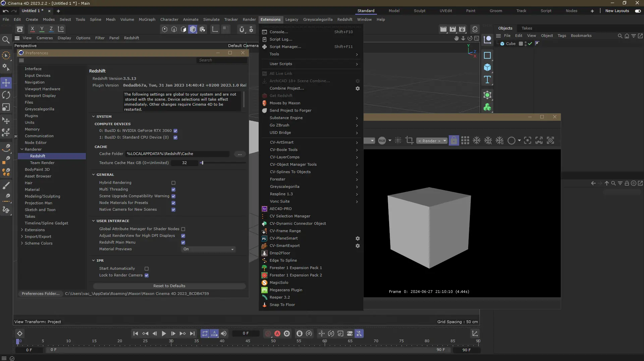
Task: Click the Reset to Defaults button
Action: click(x=169, y=286)
